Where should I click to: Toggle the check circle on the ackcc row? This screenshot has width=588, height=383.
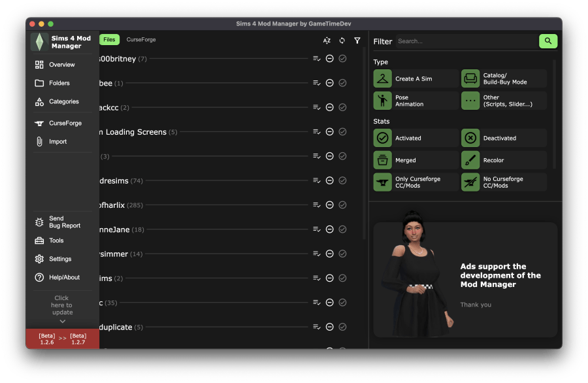[342, 107]
